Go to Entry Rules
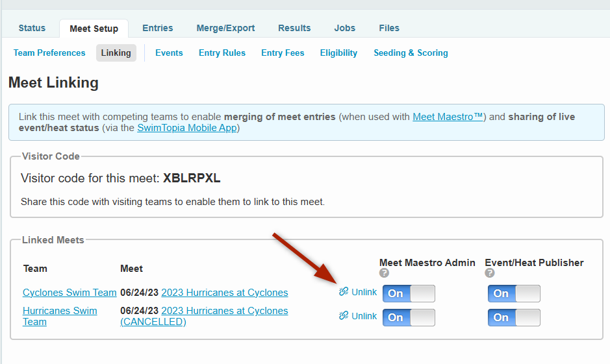 222,53
